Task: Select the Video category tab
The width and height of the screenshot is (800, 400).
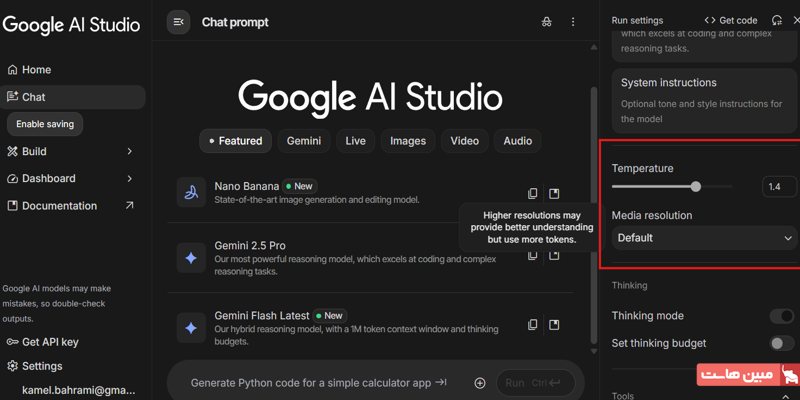Action: click(x=464, y=141)
